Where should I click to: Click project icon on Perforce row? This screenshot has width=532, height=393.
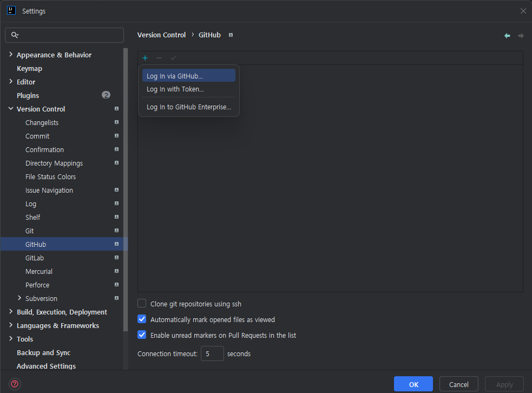pos(117,285)
